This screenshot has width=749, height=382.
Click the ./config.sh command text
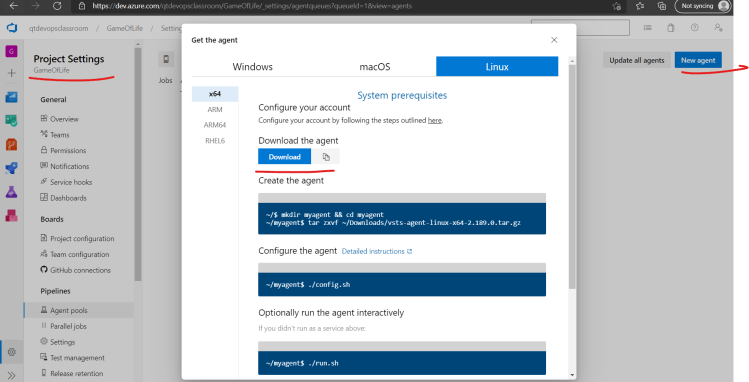(329, 285)
